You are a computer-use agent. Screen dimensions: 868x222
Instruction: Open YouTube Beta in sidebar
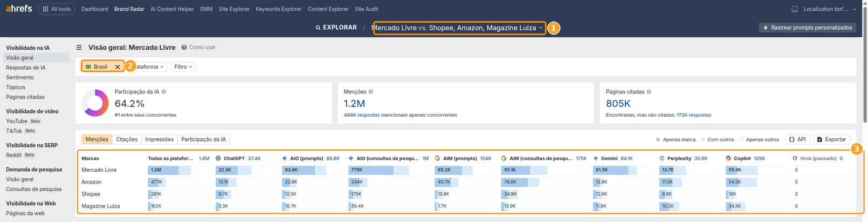(23, 121)
